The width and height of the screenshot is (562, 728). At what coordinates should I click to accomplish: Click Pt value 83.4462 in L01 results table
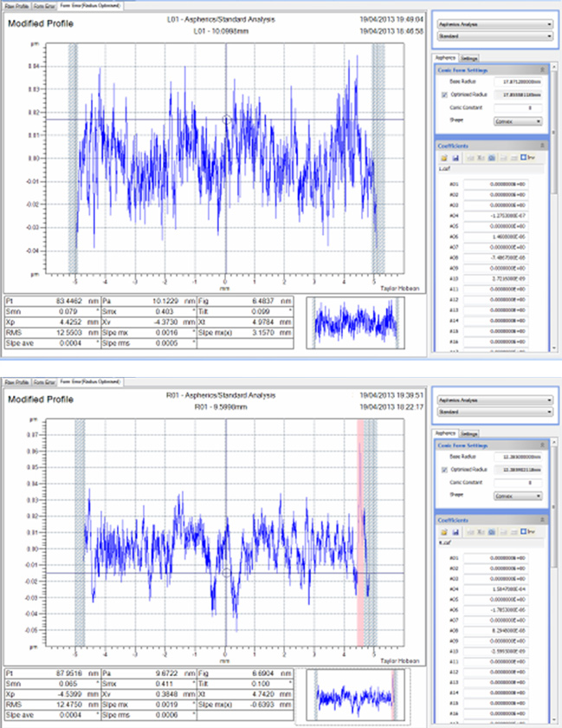(68, 301)
